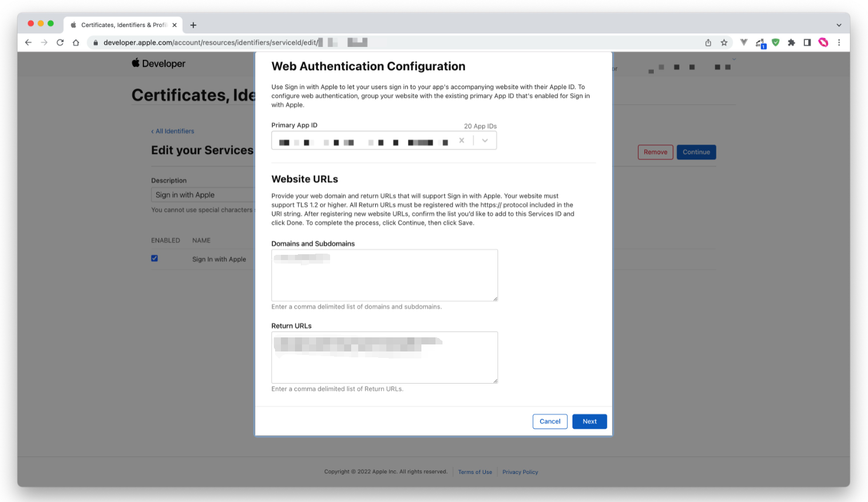View site info via the address bar lock icon
The width and height of the screenshot is (868, 502).
tap(95, 42)
